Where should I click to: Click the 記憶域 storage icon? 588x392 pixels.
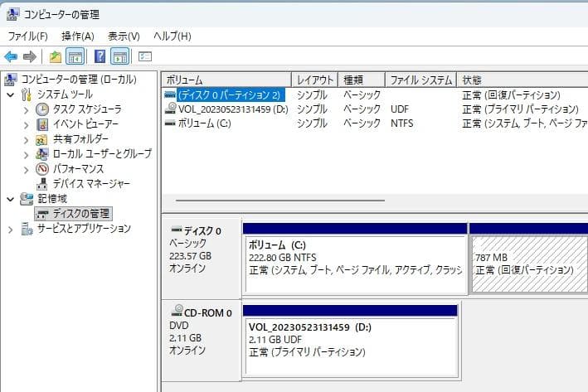click(27, 199)
